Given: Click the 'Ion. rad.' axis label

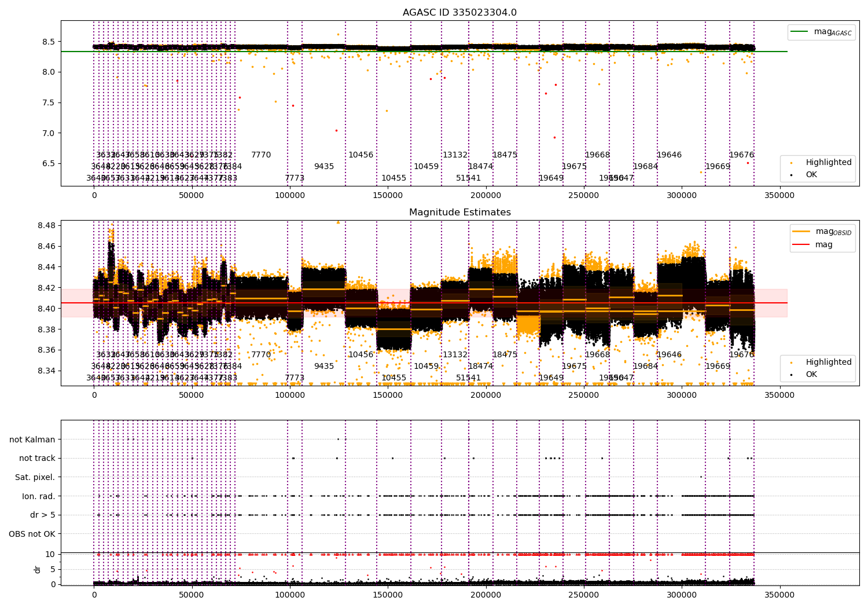Looking at the screenshot, I should [39, 496].
